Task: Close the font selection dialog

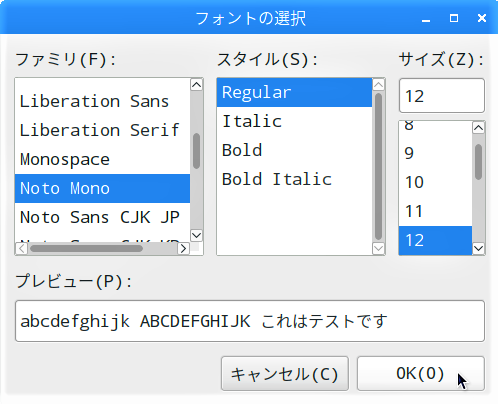Action: [x=482, y=18]
